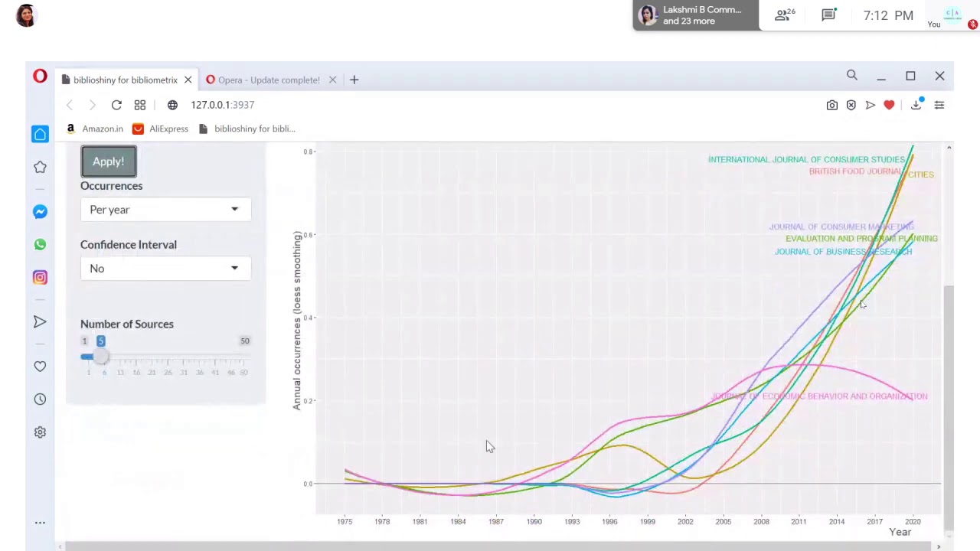Reload the current page
The height and width of the screenshot is (551, 980).
[116, 105]
